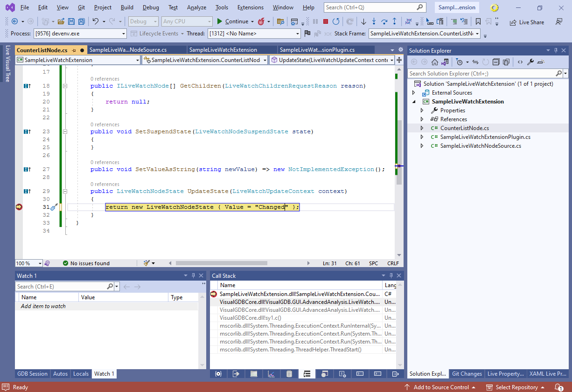The height and width of the screenshot is (392, 572).
Task: Open the Debug menu
Action: point(151,7)
